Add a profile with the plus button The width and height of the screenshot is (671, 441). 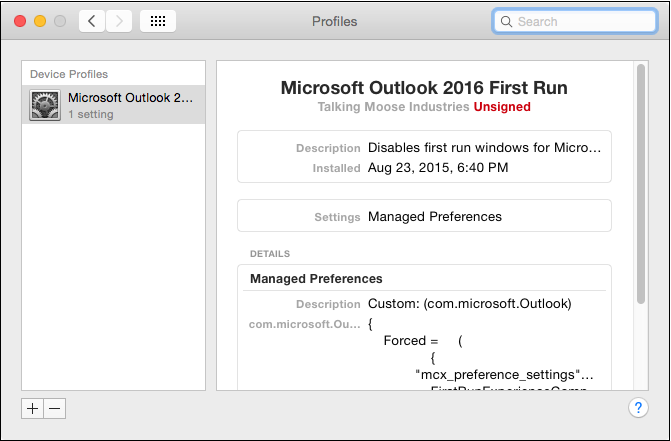[33, 408]
